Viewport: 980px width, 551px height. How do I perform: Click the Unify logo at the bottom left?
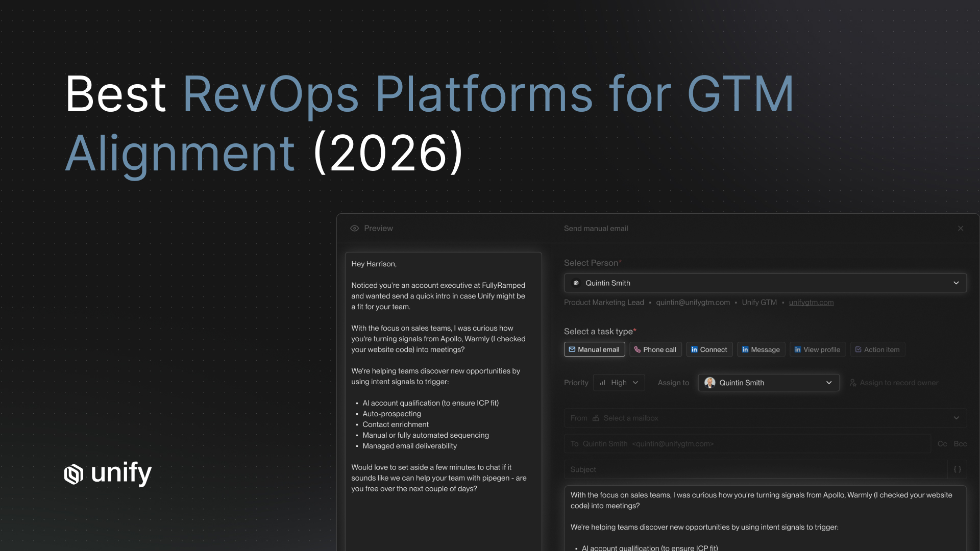pos(108,473)
